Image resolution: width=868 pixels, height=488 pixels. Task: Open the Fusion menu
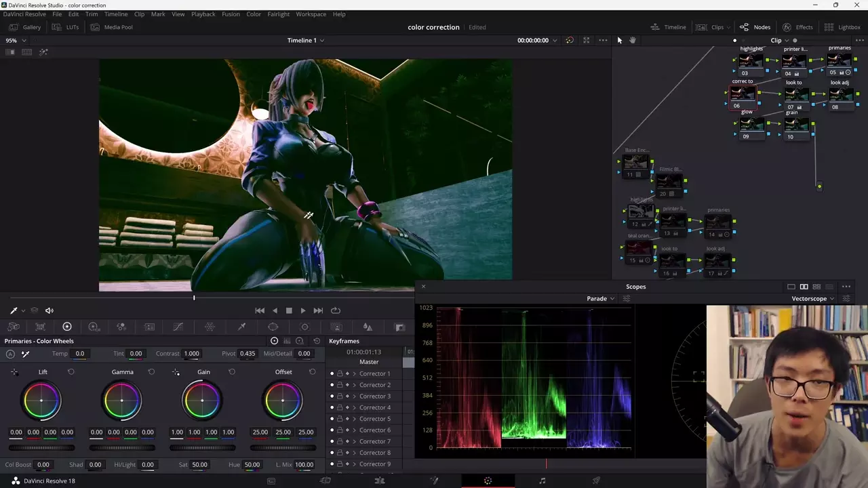[230, 14]
